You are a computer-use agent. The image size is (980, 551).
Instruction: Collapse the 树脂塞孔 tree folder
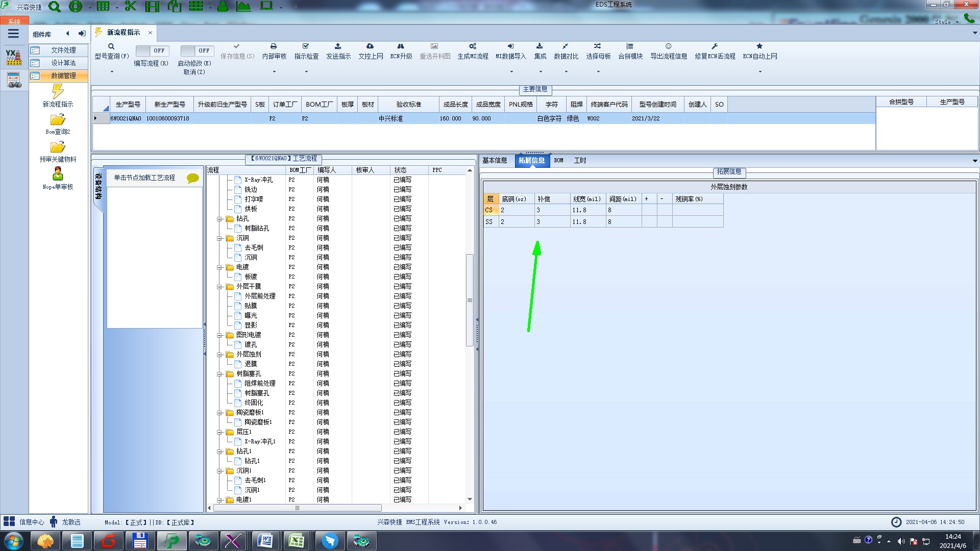219,374
